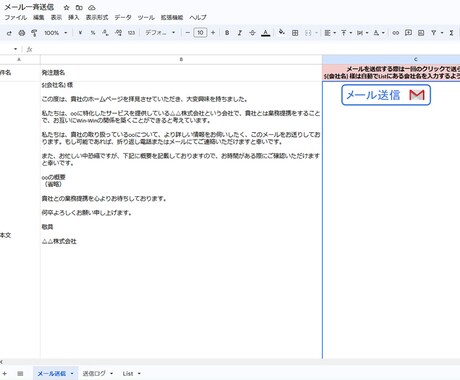Open the 100% zoom dropdown
The height and width of the screenshot is (380, 460).
[55, 33]
